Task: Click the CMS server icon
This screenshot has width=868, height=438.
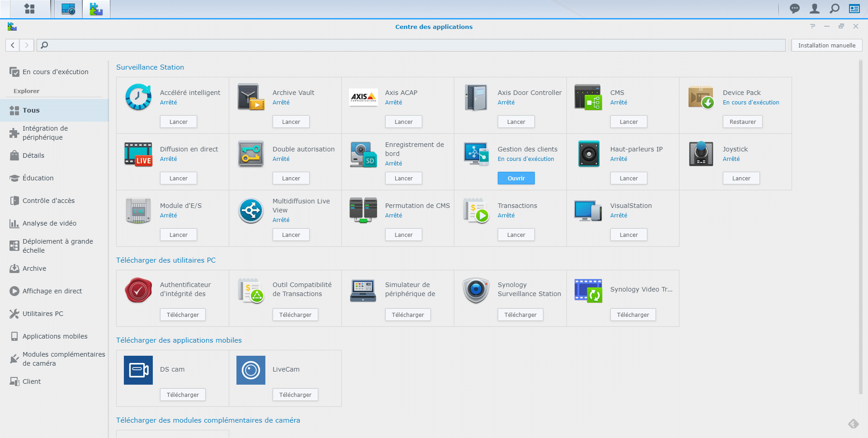Action: pyautogui.click(x=588, y=97)
